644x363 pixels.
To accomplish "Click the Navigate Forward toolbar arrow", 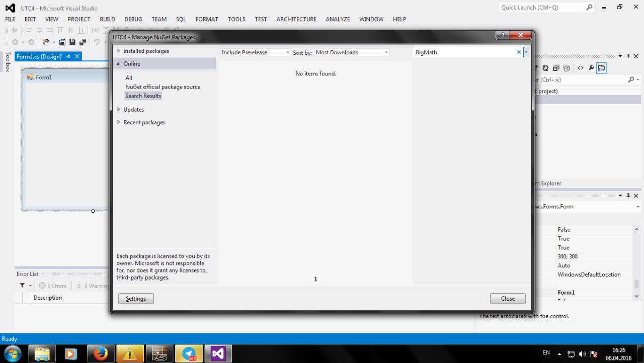I will pos(31,42).
